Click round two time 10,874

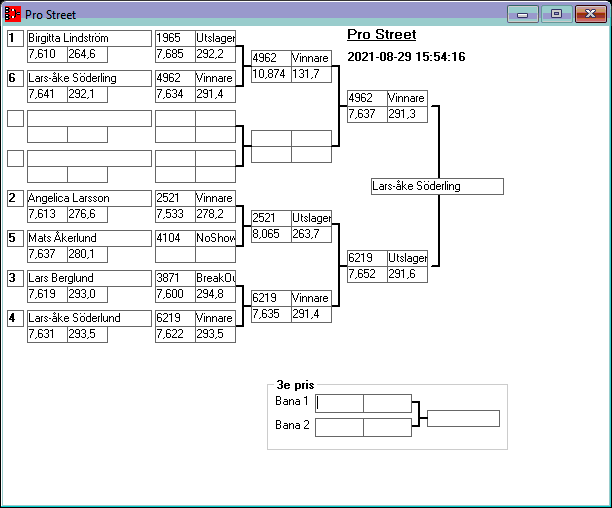point(271,74)
